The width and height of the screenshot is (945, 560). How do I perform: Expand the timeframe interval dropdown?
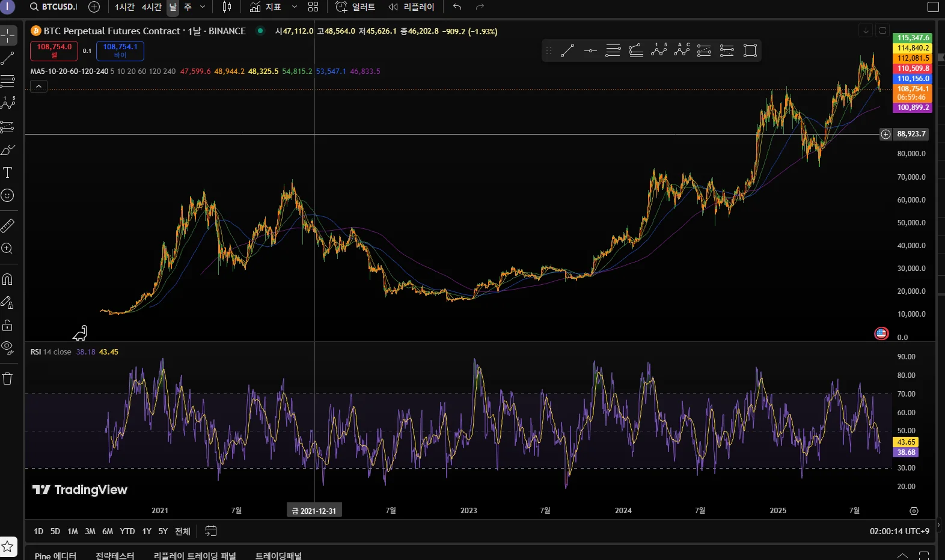(203, 7)
